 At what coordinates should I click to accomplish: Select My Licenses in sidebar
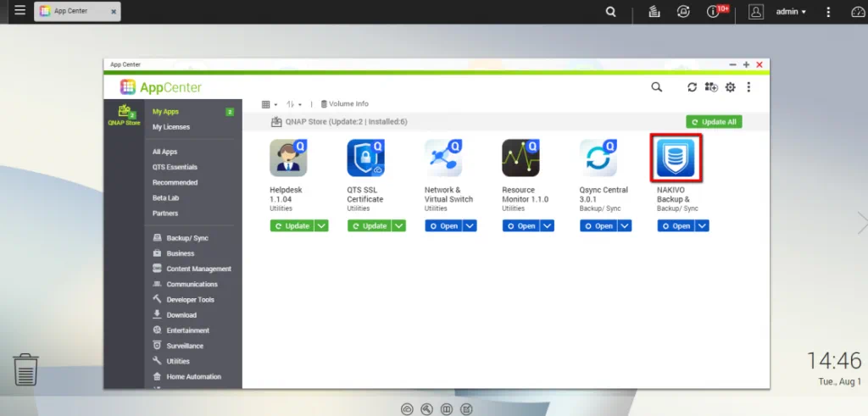(x=171, y=127)
